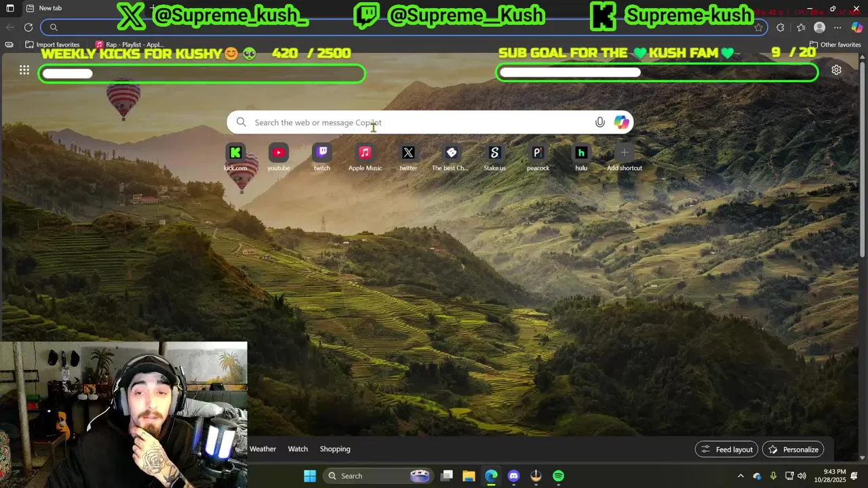Viewport: 868px width, 488px height.
Task: Open the page settings gear icon
Action: pyautogui.click(x=836, y=70)
